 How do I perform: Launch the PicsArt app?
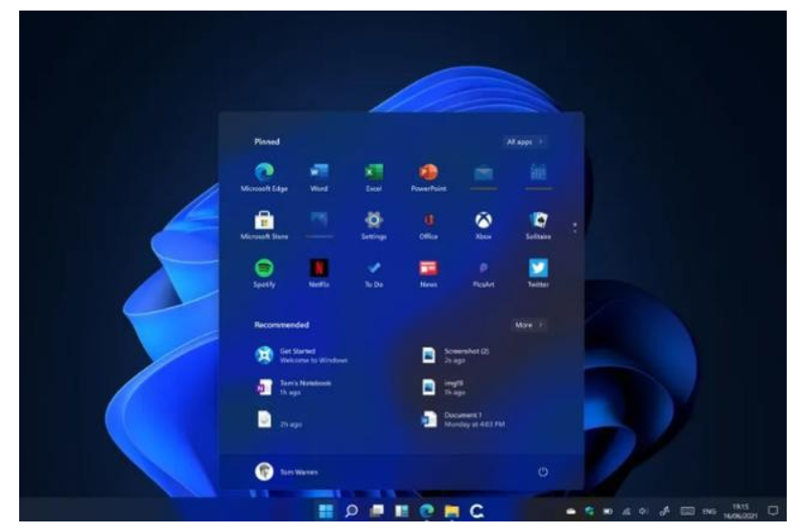click(484, 272)
